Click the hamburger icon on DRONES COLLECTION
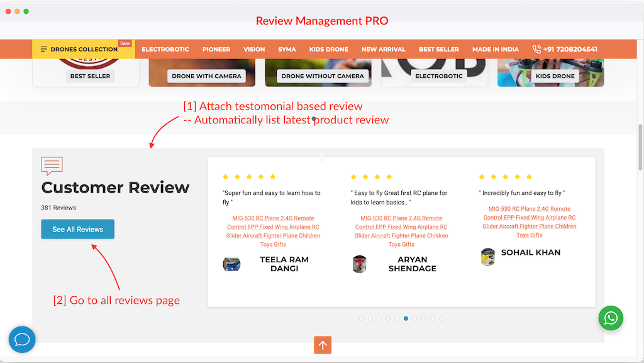The width and height of the screenshot is (644, 363). pyautogui.click(x=43, y=48)
